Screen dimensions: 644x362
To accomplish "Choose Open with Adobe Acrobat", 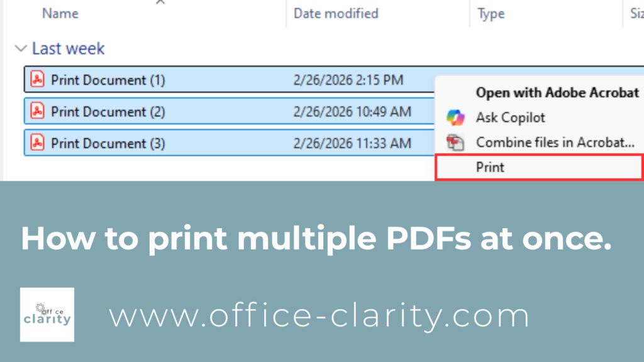I will click(x=556, y=92).
